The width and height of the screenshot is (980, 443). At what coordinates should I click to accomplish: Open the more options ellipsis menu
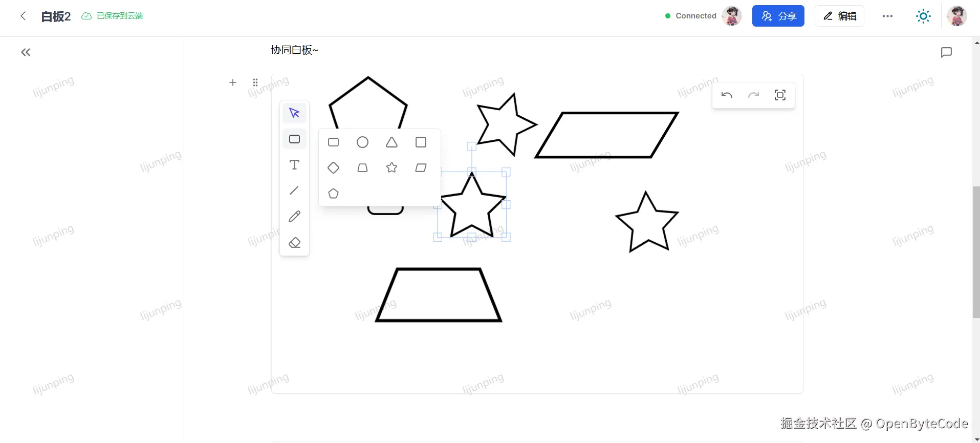point(887,16)
